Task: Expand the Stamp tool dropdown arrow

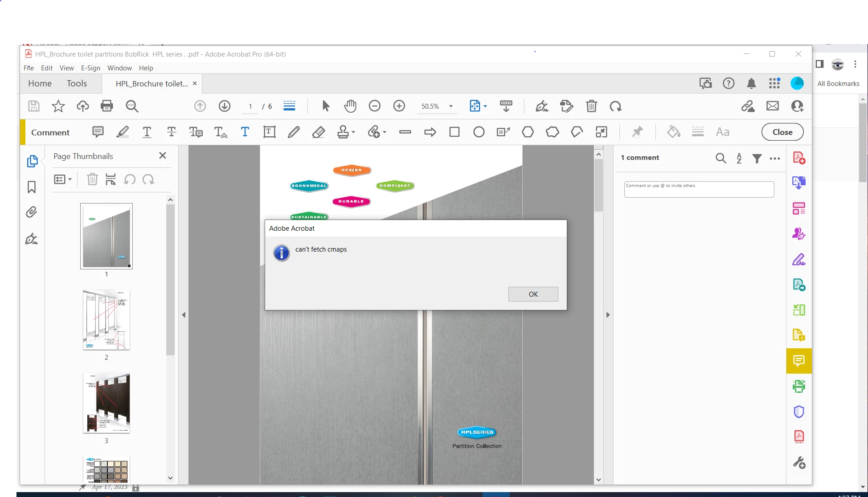Action: [x=353, y=132]
